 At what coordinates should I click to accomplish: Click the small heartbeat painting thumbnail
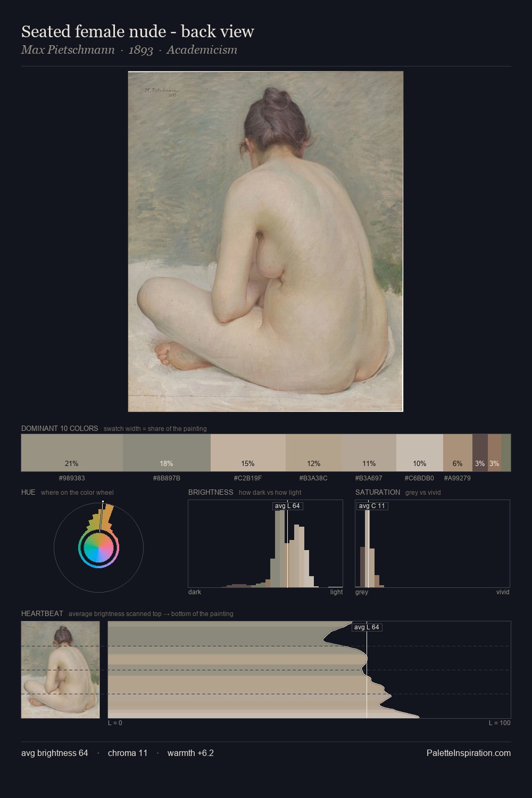point(60,670)
